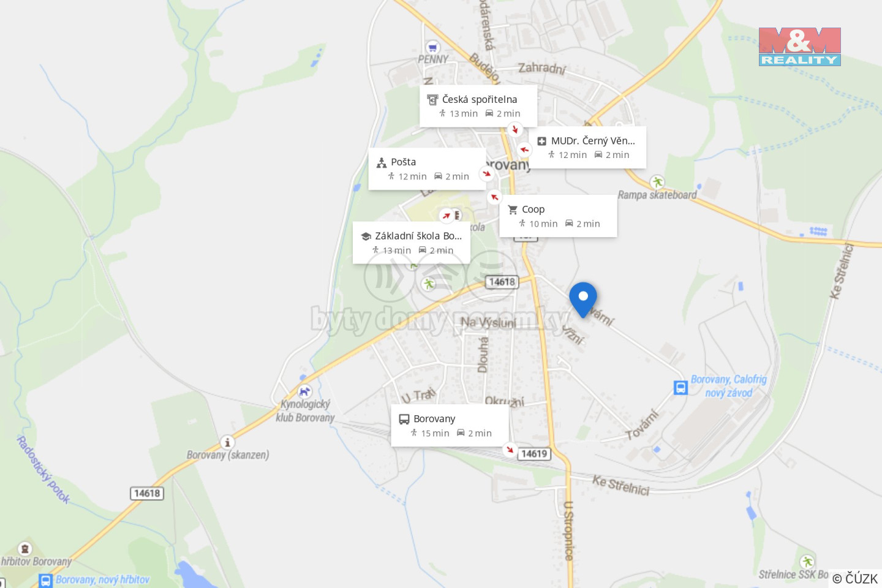Select the Základní škola card
The width and height of the screenshot is (882, 588).
click(x=412, y=243)
